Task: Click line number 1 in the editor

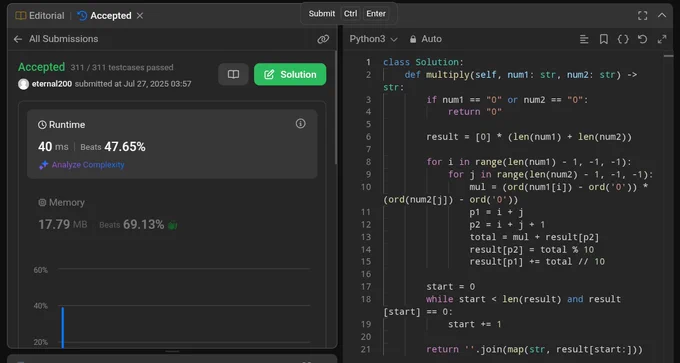Action: coord(369,62)
